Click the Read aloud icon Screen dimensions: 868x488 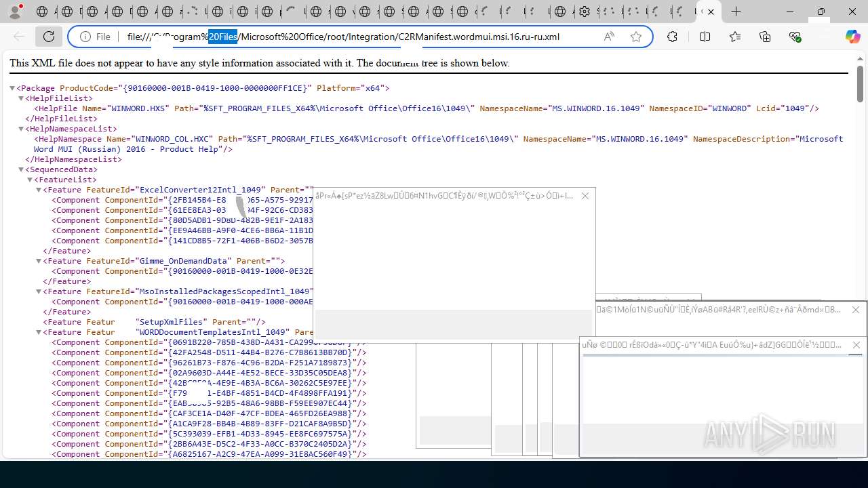click(x=609, y=37)
